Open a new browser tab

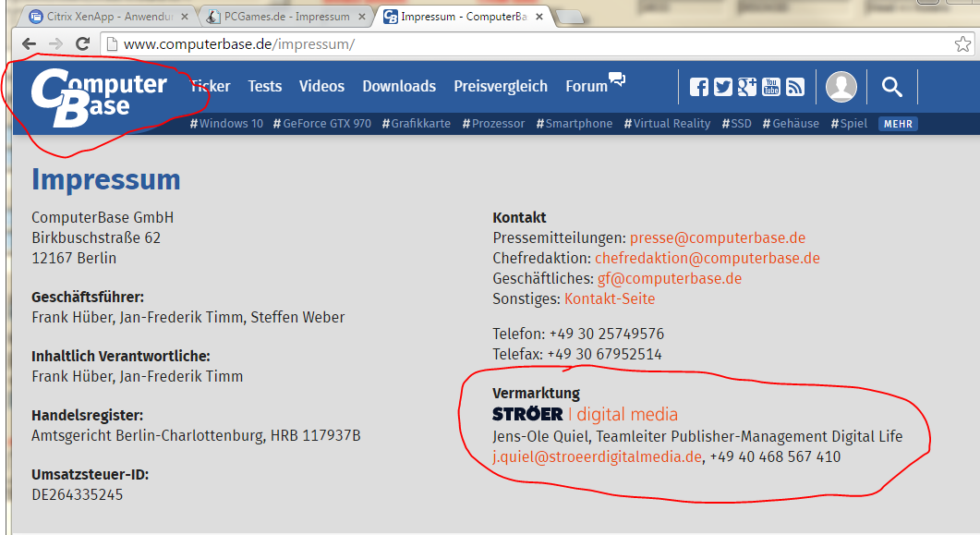coord(569,17)
